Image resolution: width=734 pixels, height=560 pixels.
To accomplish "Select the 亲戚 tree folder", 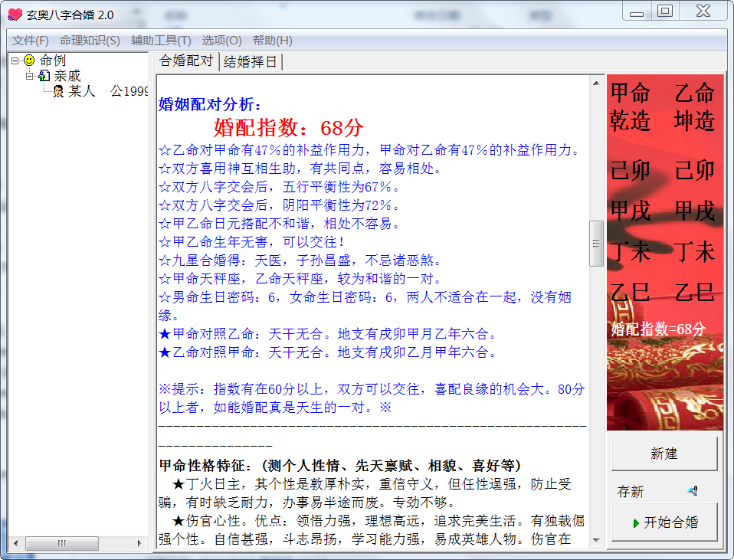I will (67, 76).
